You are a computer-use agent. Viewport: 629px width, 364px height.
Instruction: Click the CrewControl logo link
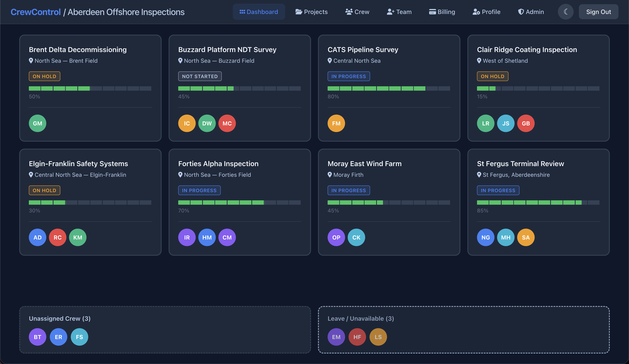(35, 12)
